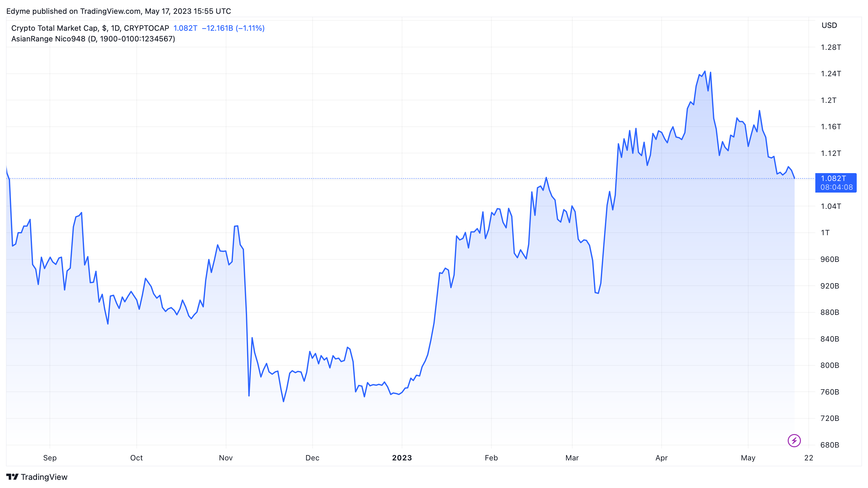Click the 720B price axis label
The image size is (868, 488).
tap(830, 418)
